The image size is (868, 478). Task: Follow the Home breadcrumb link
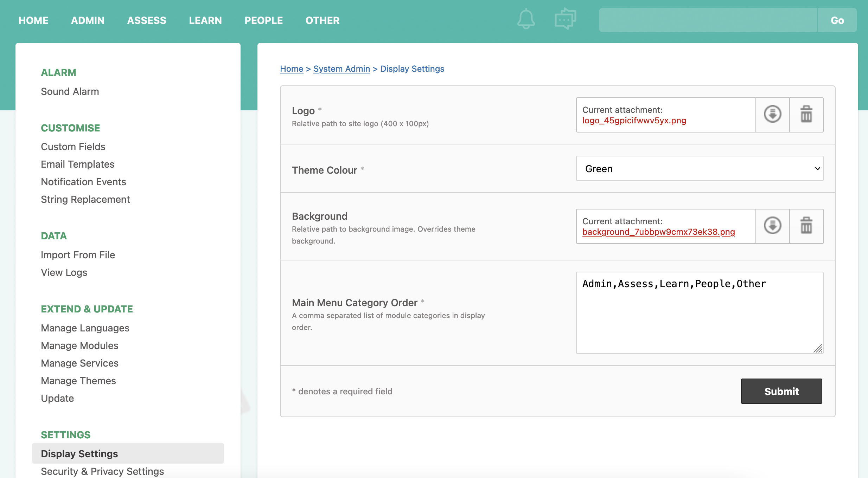[292, 69]
